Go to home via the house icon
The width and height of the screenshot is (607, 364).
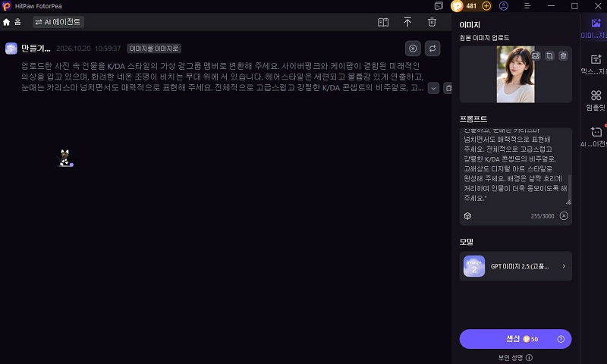(x=7, y=22)
